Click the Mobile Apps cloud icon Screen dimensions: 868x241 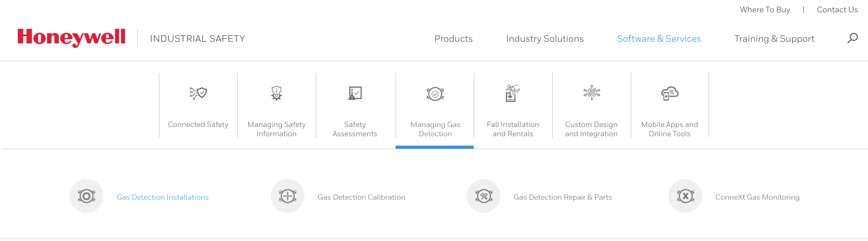coord(670,94)
